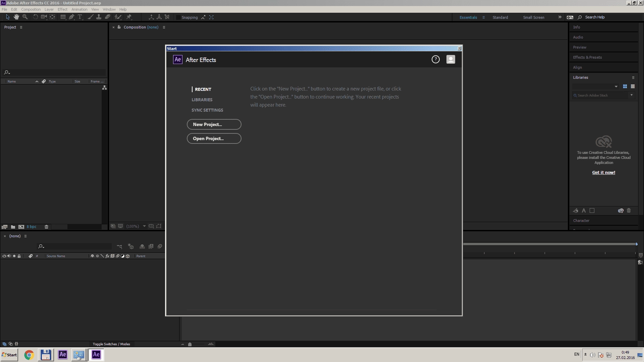
Task: Create a new folder in Project panel
Action: (13, 227)
